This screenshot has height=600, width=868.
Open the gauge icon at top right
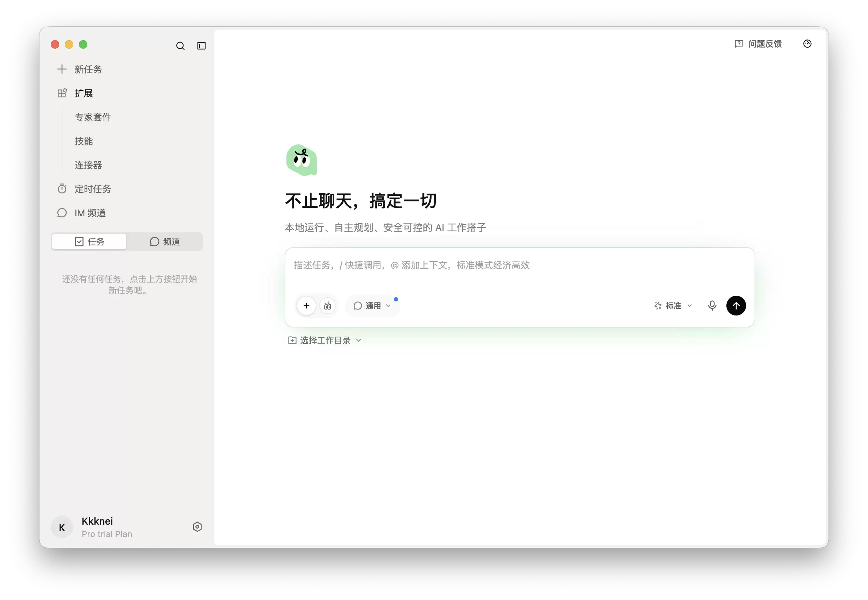[x=807, y=44]
